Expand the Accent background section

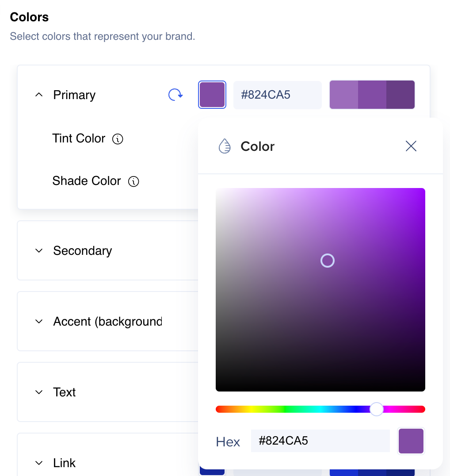pyautogui.click(x=39, y=322)
